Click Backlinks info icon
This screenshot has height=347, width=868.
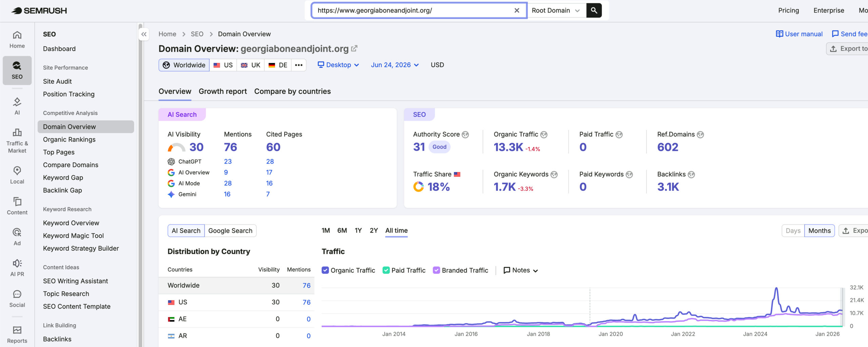click(691, 175)
